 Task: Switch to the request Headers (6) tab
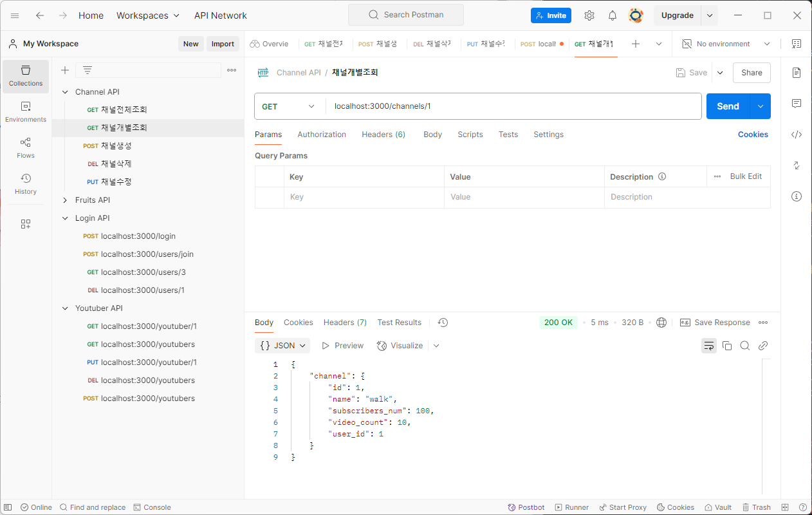pos(383,135)
